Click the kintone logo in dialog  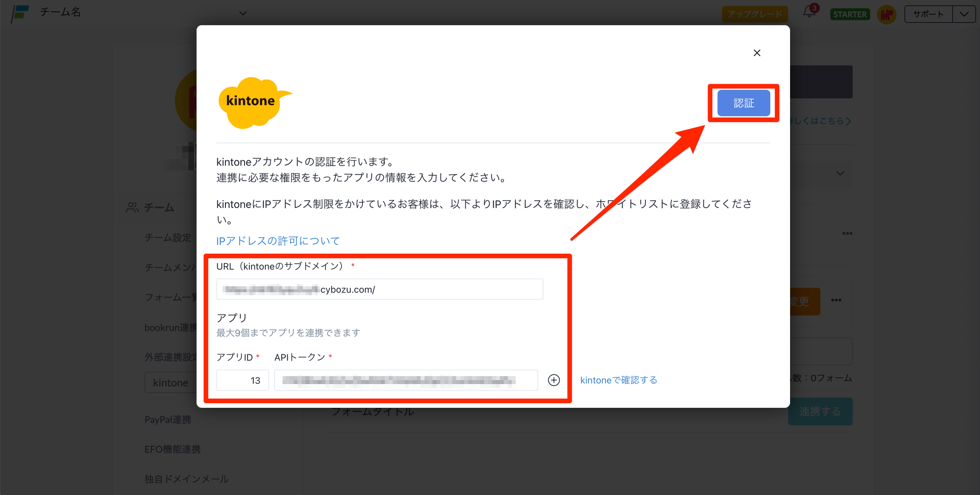[x=255, y=102]
